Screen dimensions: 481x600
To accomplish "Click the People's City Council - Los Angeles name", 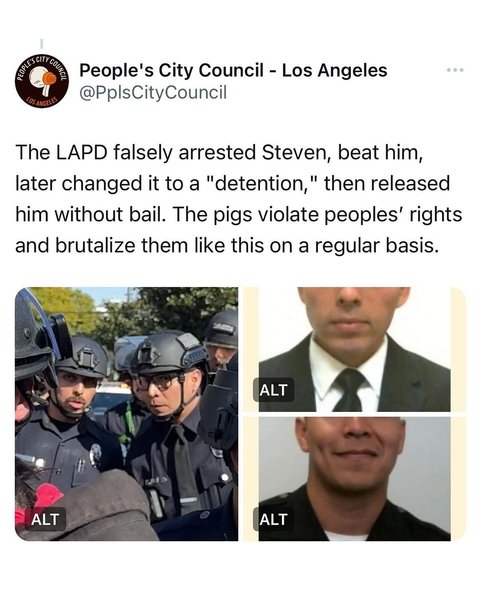I will (233, 71).
